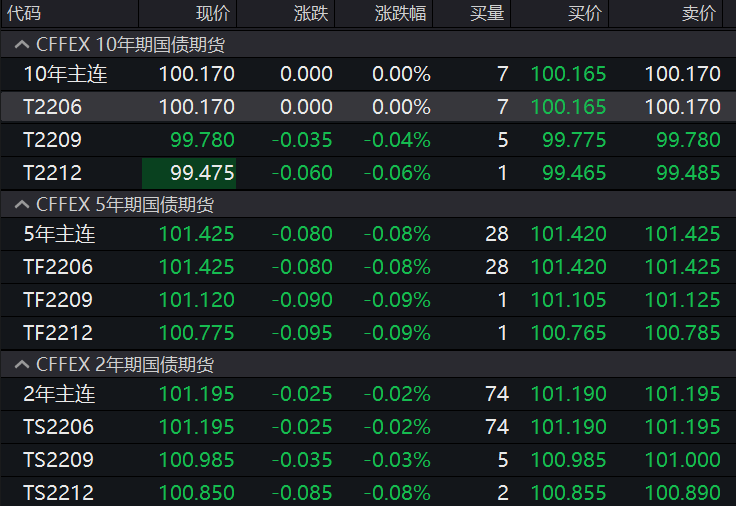Sort by the 现价 column header
This screenshot has height=506, width=736.
[212, 14]
